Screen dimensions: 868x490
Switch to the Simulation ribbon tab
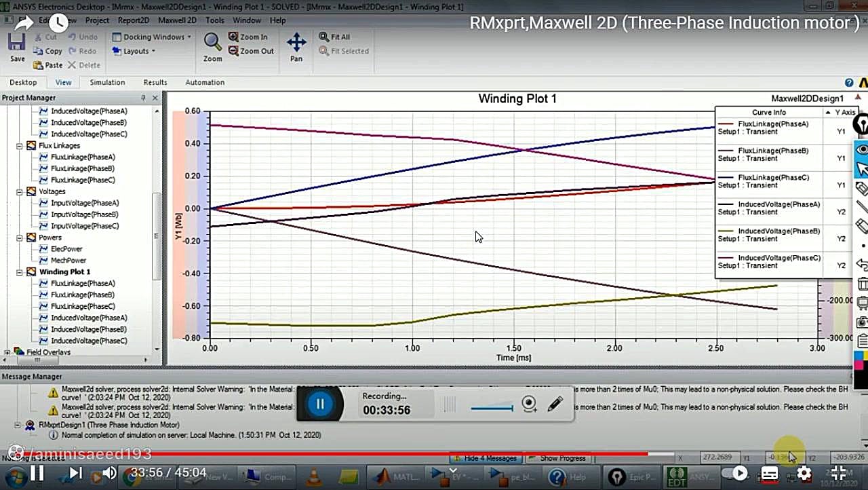pos(107,82)
